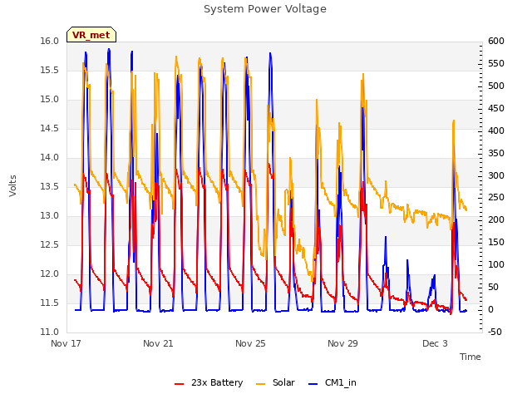
Task: Click the 13.5 left axis value
Action: click(x=50, y=186)
